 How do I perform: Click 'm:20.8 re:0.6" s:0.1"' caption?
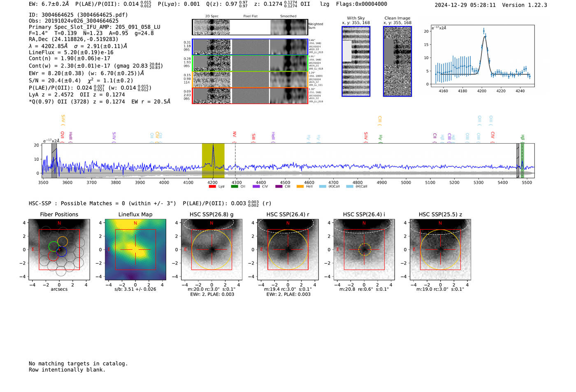coord(364,289)
